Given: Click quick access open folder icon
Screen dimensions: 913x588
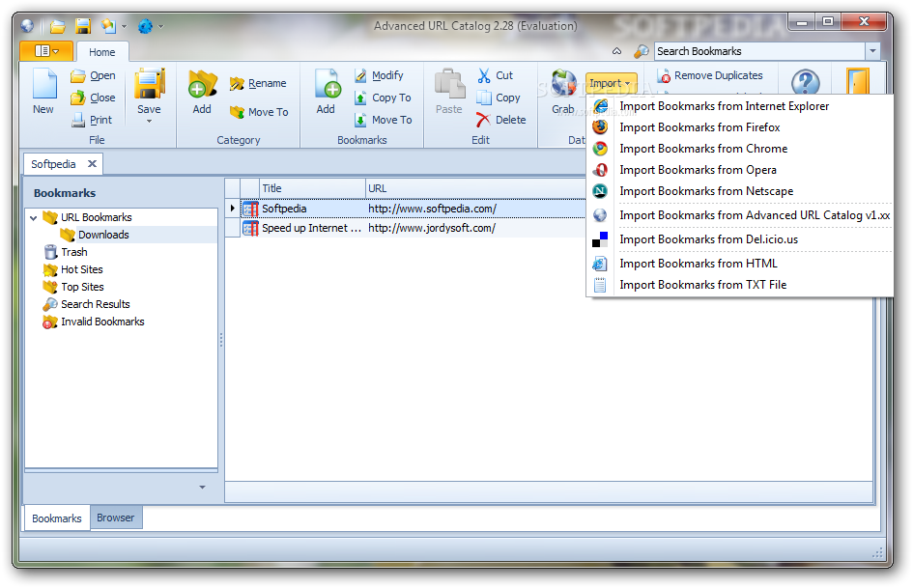Looking at the screenshot, I should (x=57, y=26).
